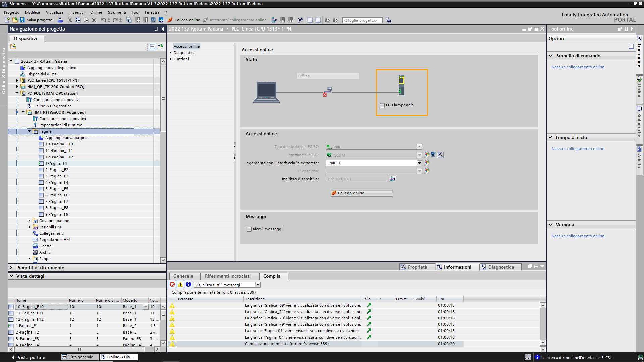The image size is (644, 362).
Task: Click the delete X icon in toolbar
Action: click(94, 20)
